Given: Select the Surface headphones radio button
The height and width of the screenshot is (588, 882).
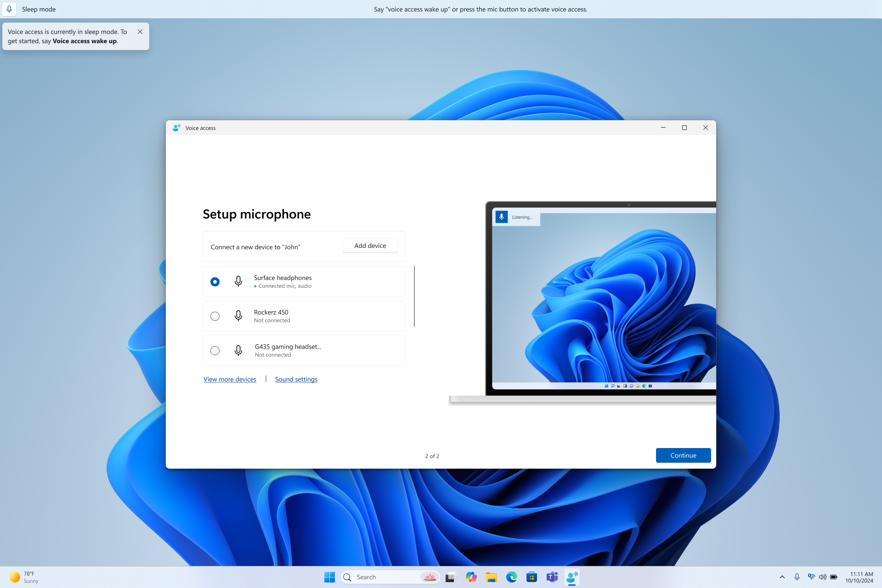Looking at the screenshot, I should 215,282.
